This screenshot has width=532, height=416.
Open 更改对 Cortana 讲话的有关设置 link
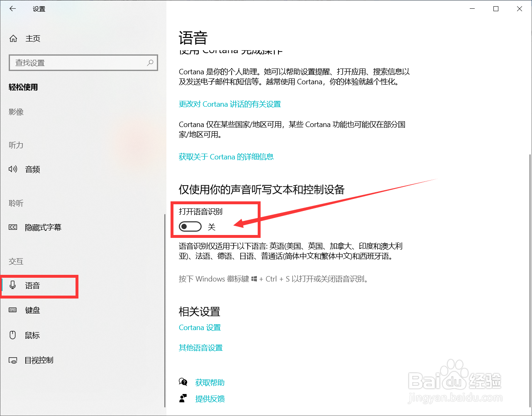click(x=230, y=104)
